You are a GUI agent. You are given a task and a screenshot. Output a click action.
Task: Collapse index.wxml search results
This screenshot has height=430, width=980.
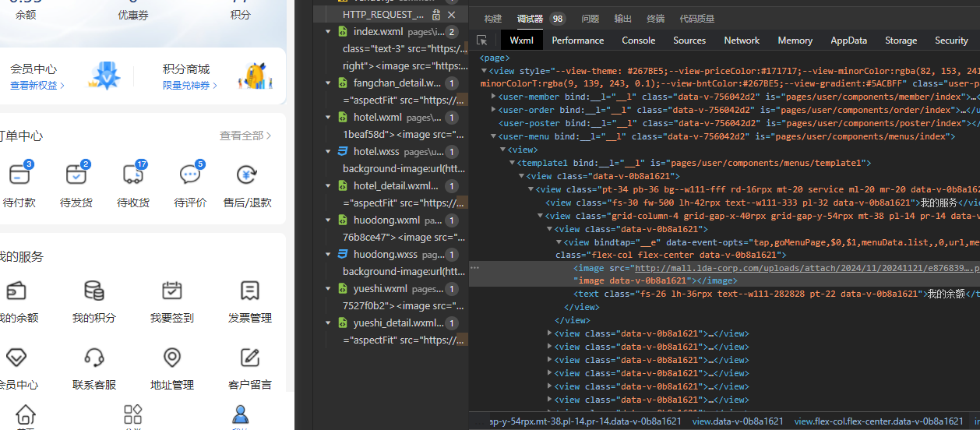(x=329, y=32)
